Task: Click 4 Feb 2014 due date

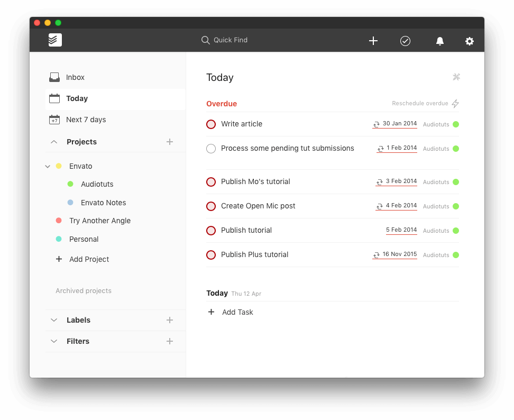Action: coord(401,206)
